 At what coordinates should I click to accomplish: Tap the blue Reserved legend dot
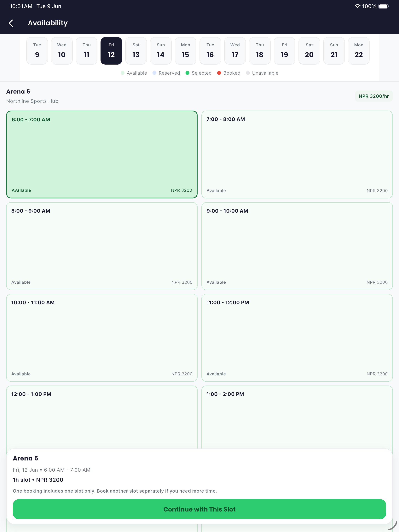154,73
